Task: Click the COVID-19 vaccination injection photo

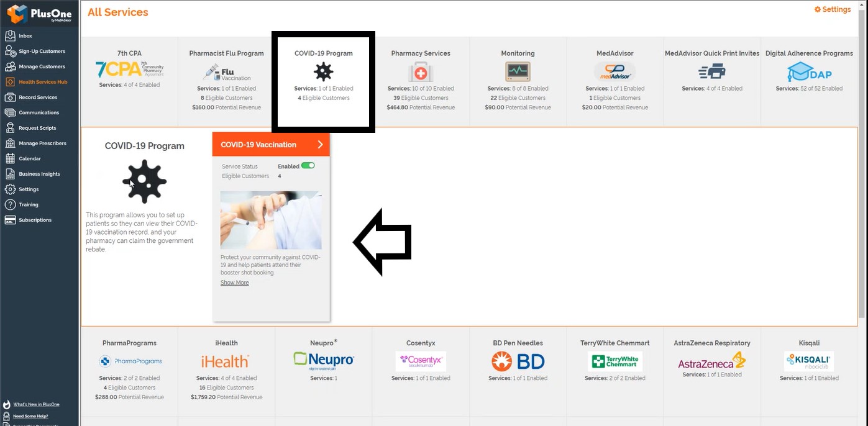Action: tap(271, 220)
